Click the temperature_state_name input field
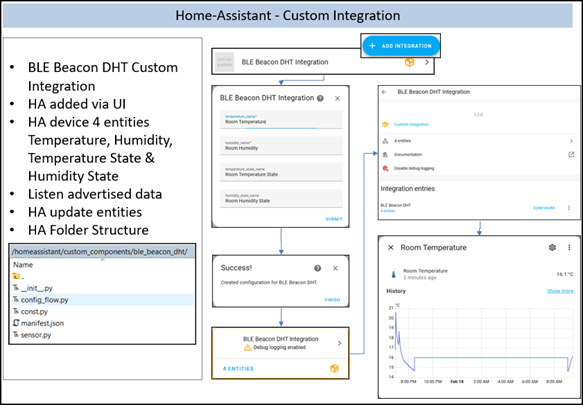The image size is (583, 405). 281,172
